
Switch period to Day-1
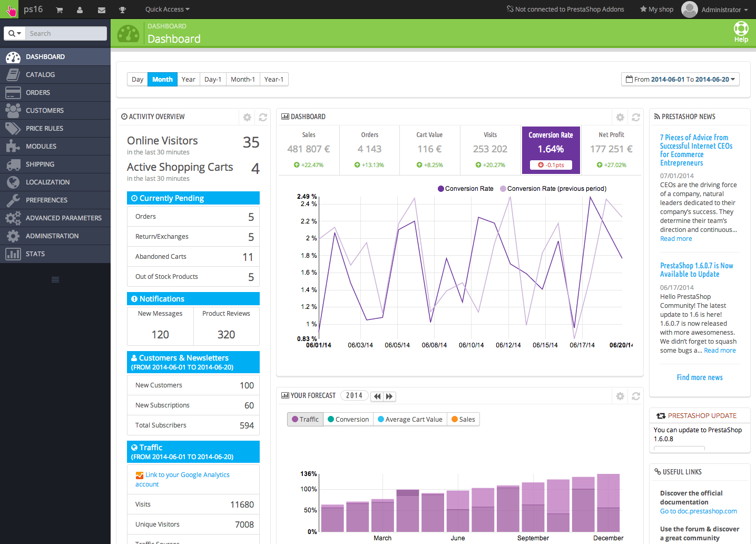tap(213, 80)
